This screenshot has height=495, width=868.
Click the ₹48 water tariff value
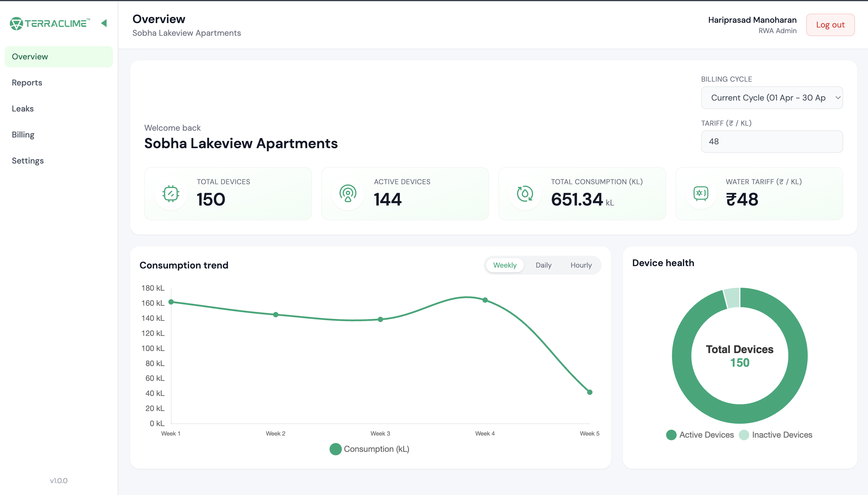(742, 199)
